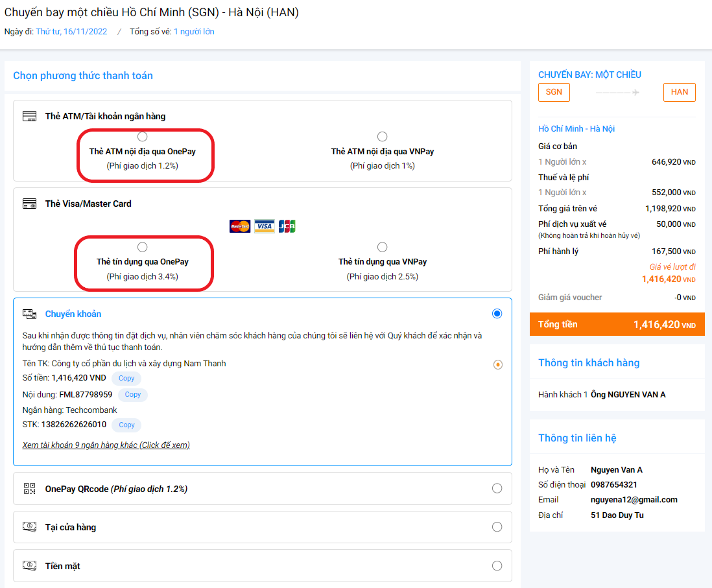Copy the Nội dung code FML87798959
712x588 pixels.
[x=132, y=395]
